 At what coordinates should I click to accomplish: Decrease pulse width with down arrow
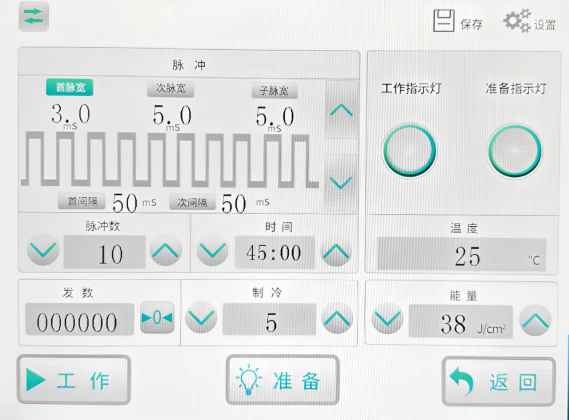(341, 182)
